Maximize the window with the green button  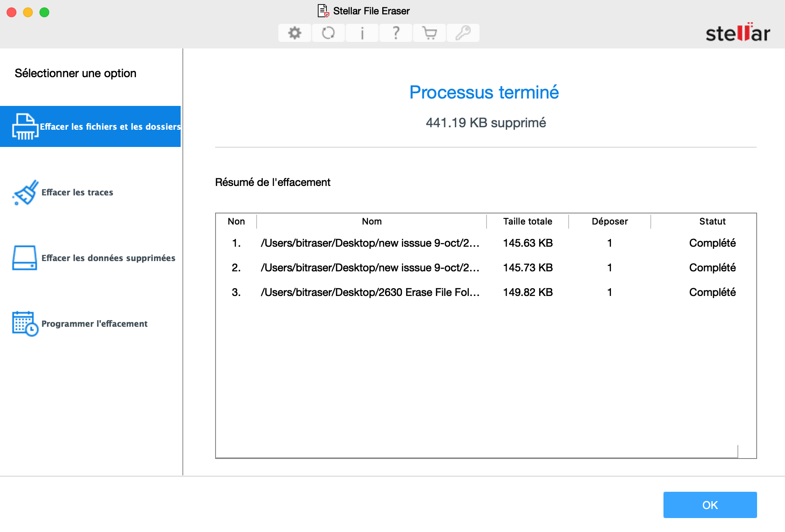tap(44, 12)
